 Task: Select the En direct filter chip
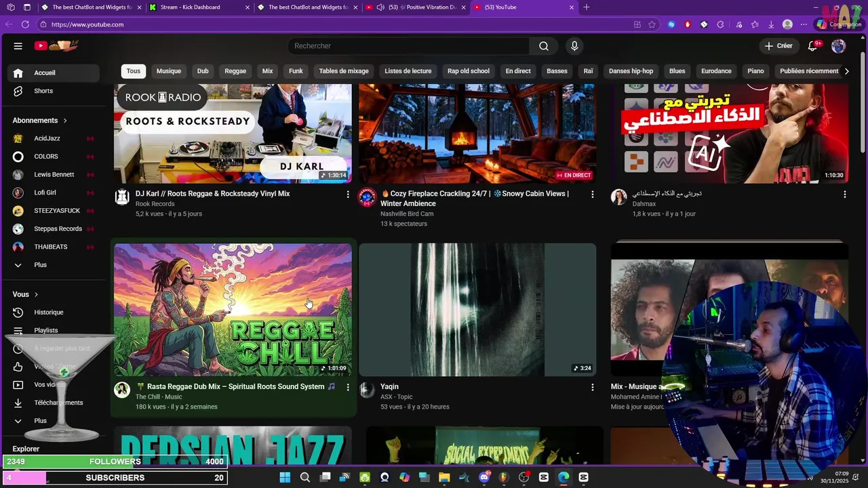(x=518, y=71)
